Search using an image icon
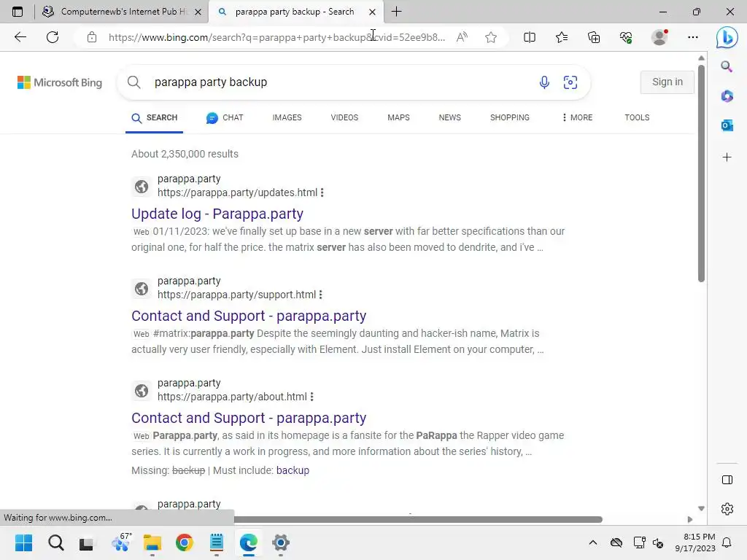This screenshot has height=560, width=747. click(x=570, y=82)
